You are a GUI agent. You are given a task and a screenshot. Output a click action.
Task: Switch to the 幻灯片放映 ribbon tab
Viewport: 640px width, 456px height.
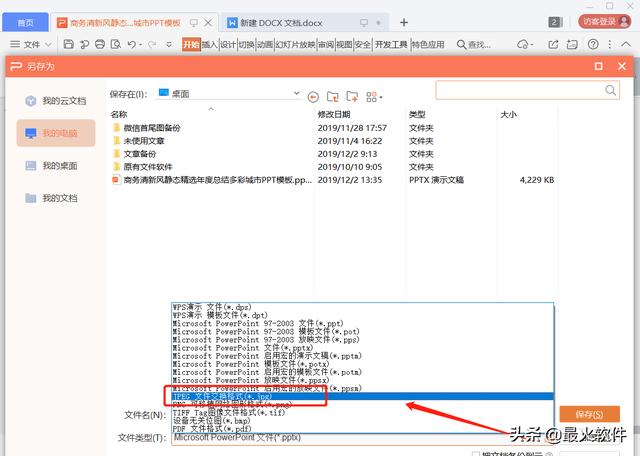[295, 44]
